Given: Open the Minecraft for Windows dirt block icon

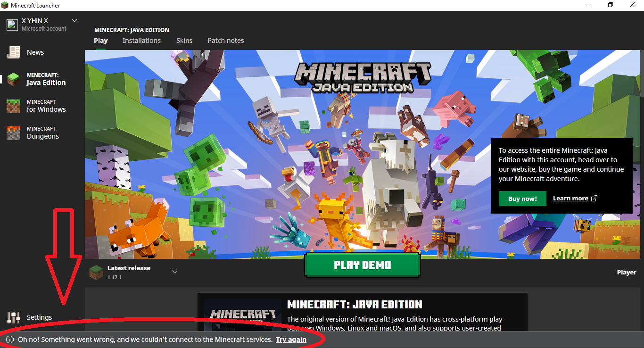Looking at the screenshot, I should (13, 106).
